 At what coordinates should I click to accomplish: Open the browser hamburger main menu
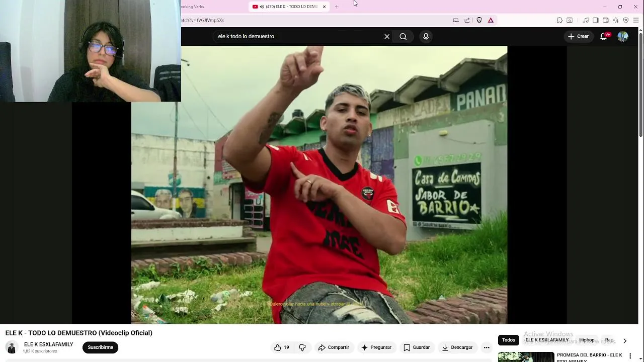[636, 20]
